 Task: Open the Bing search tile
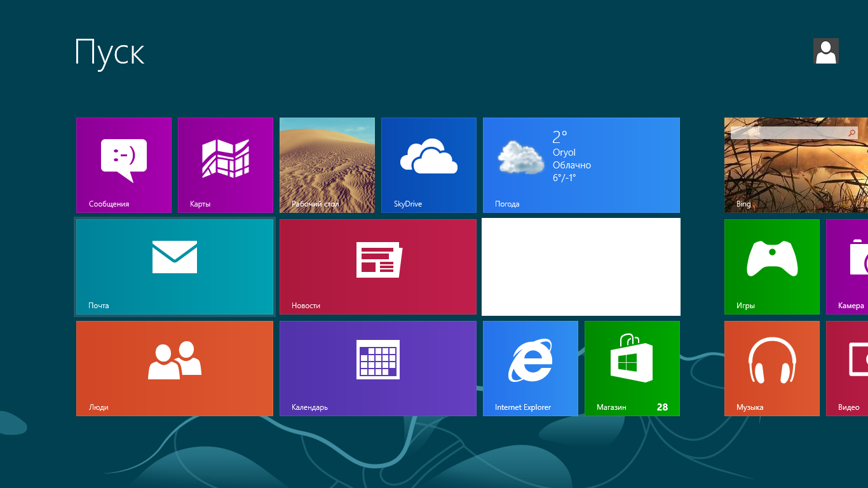pos(796,165)
